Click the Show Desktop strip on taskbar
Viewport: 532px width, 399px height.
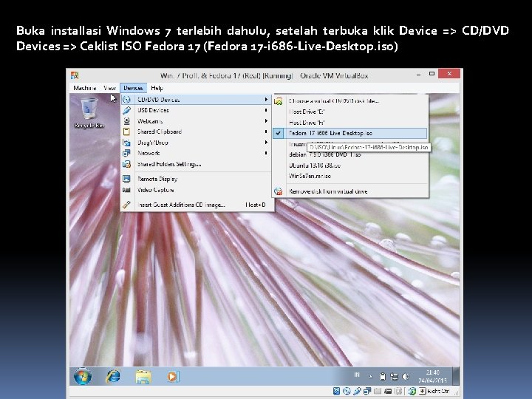(x=457, y=376)
